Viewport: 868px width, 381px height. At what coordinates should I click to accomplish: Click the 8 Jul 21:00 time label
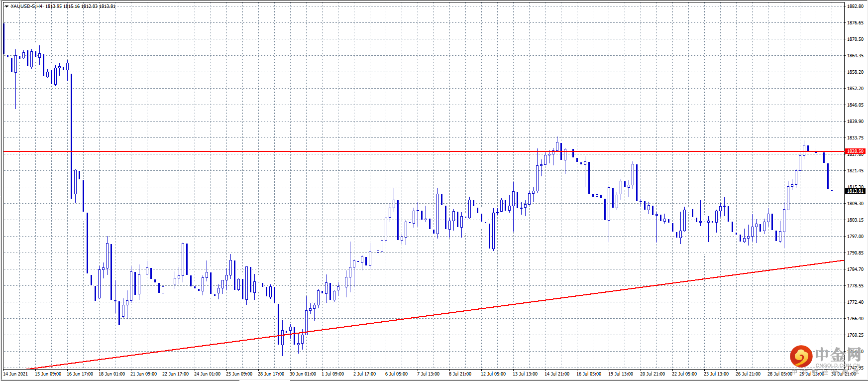pyautogui.click(x=460, y=374)
